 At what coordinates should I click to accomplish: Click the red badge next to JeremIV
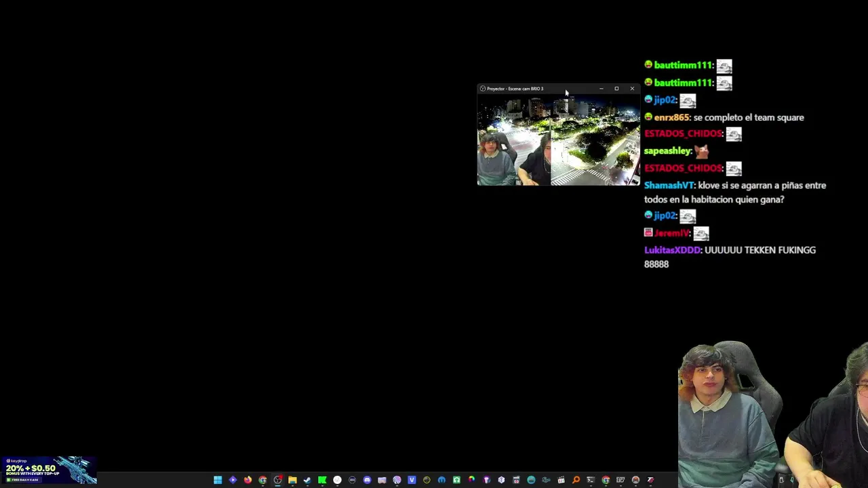[648, 232]
